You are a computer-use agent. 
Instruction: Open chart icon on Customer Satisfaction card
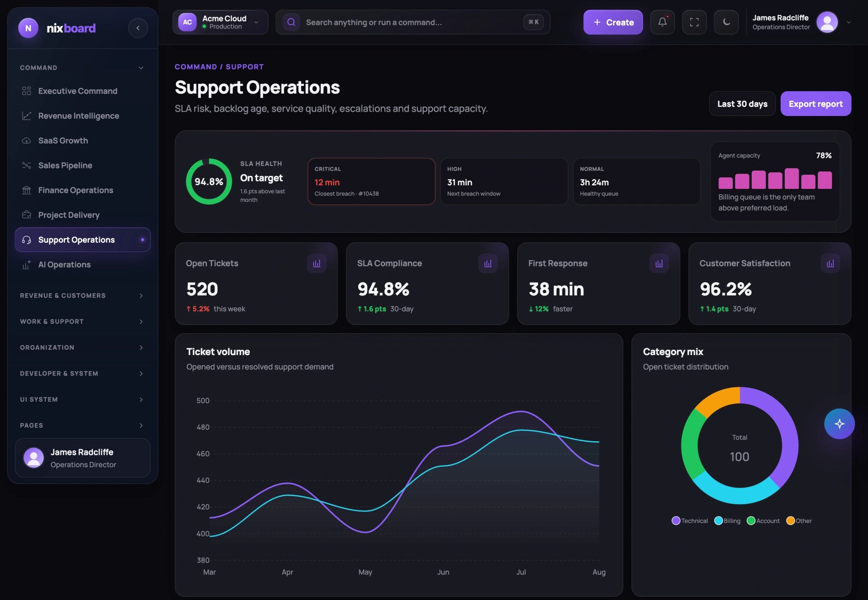pyautogui.click(x=830, y=263)
